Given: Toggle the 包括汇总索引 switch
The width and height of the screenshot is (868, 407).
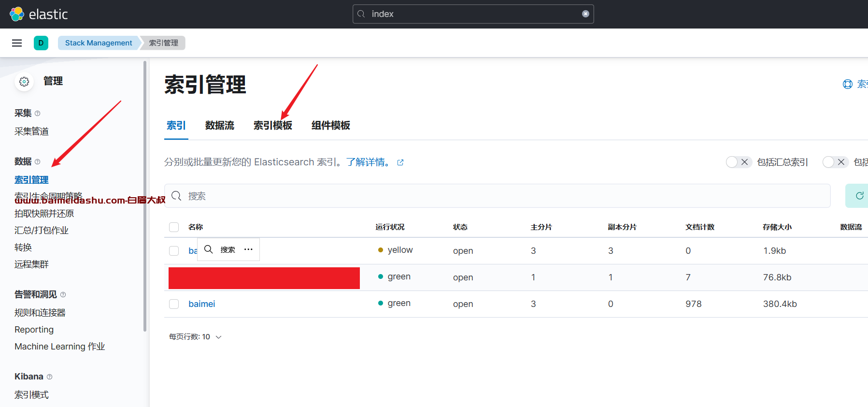Looking at the screenshot, I should (x=739, y=162).
